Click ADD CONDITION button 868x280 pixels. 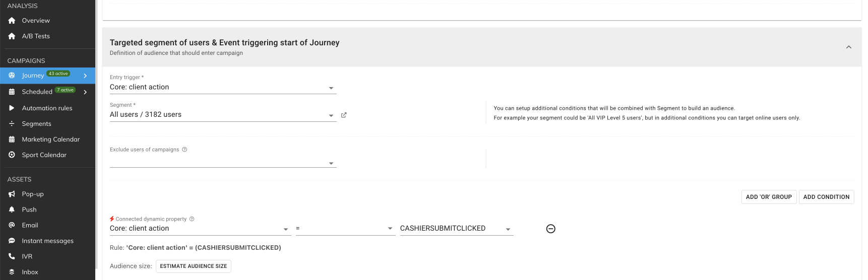(x=826, y=197)
